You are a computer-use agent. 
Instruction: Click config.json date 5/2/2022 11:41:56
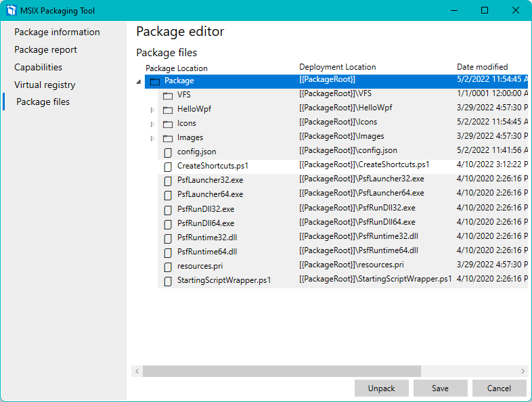(x=492, y=150)
